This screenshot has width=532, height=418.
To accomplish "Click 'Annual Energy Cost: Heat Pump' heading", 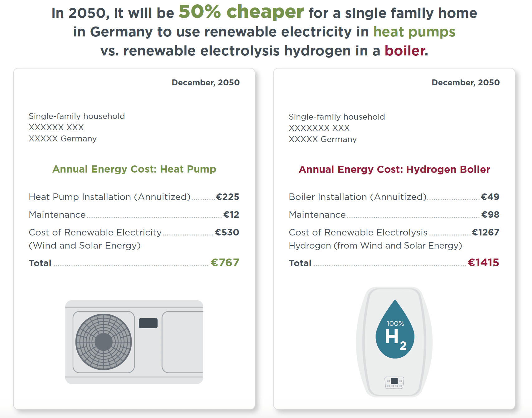I will click(134, 169).
